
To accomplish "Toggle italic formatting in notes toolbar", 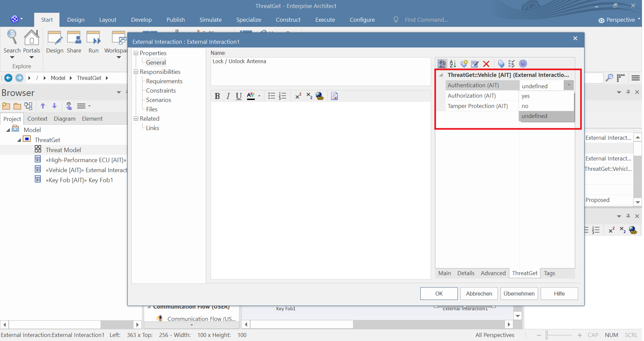I will coord(228,96).
